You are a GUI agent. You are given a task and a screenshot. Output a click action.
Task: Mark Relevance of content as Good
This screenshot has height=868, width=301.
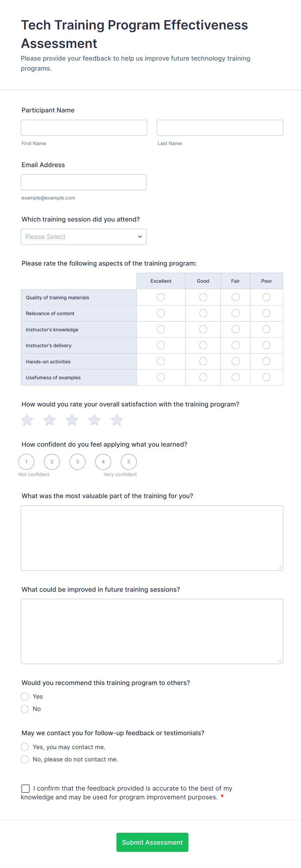203,313
